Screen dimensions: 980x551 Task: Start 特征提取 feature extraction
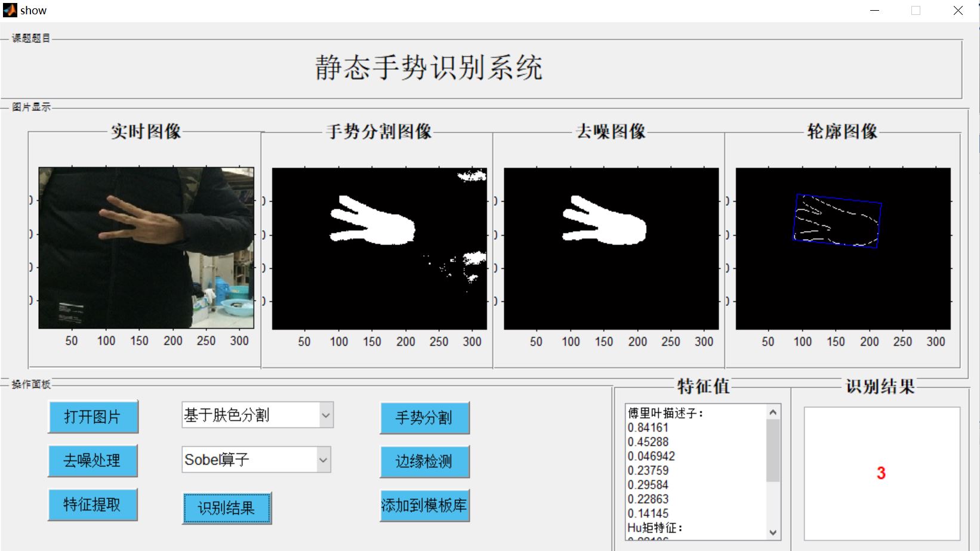point(93,504)
